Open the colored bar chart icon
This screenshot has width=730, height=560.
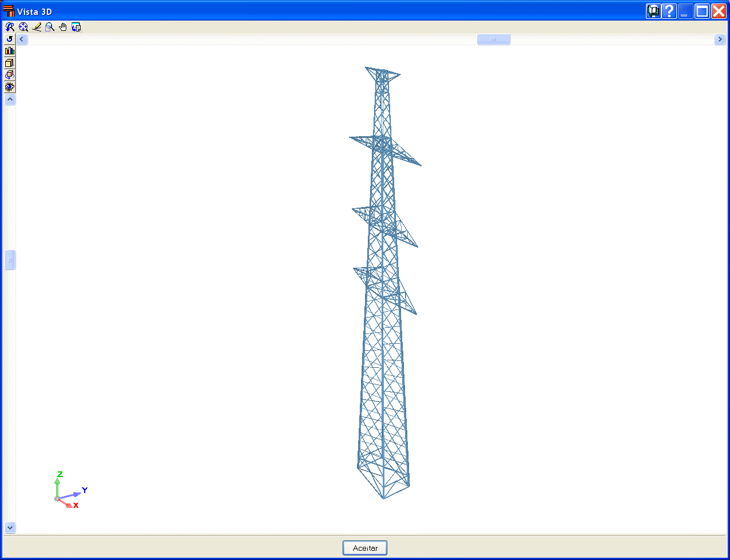10,51
